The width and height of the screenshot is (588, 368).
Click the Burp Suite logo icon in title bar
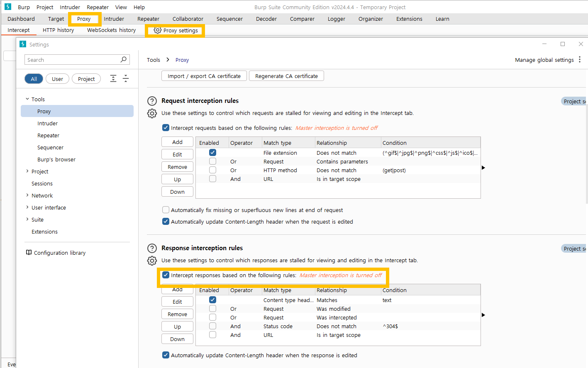(8, 7)
